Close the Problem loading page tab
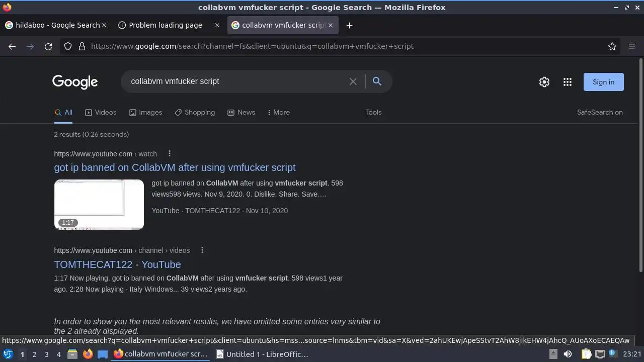Image resolution: width=644 pixels, height=362 pixels. point(217,25)
